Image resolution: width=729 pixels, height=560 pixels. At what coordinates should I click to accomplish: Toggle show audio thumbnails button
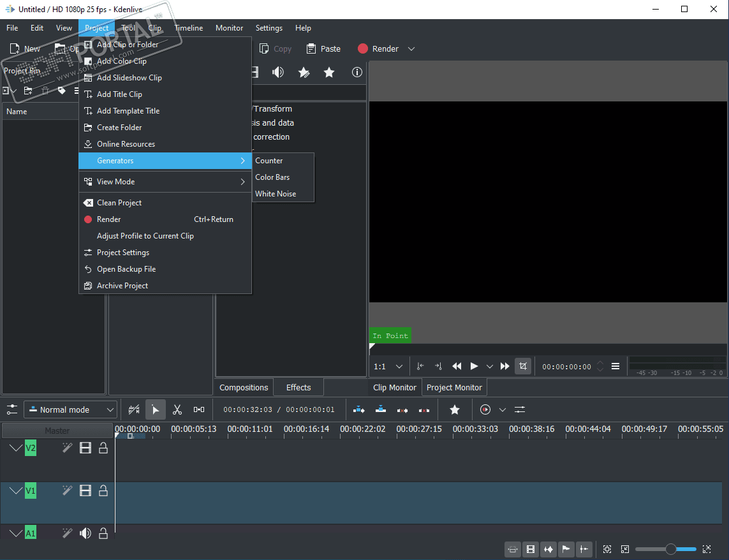[x=548, y=549]
